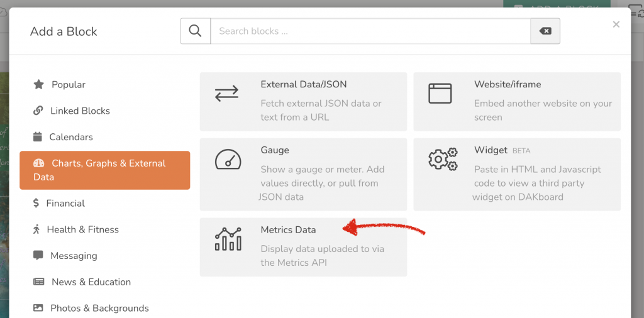Click the picture icon for Photos & Backgrounds
Image resolution: width=644 pixels, height=318 pixels.
point(38,308)
